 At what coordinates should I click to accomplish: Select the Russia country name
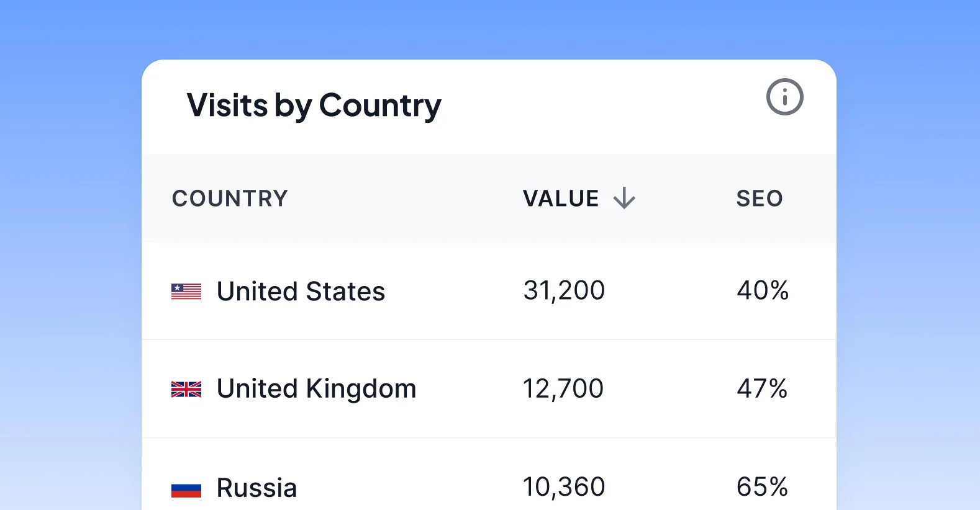tap(256, 488)
